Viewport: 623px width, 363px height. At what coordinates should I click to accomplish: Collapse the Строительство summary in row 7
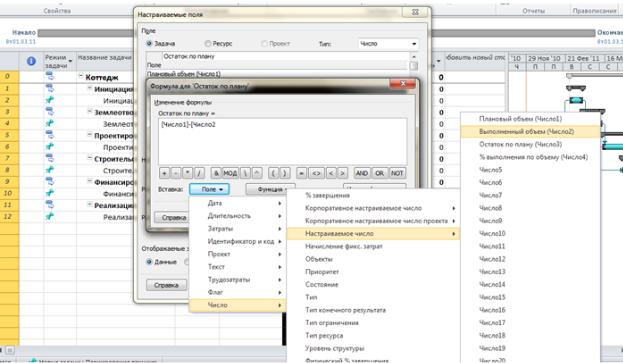[90, 158]
